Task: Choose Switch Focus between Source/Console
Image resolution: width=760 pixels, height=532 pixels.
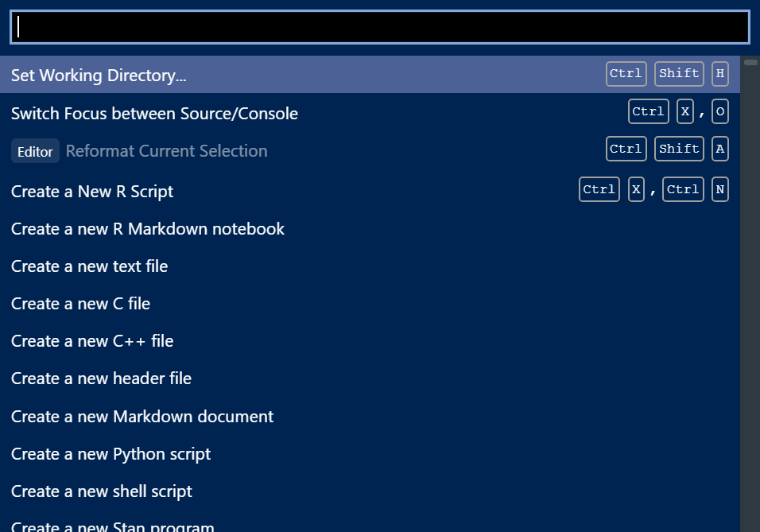Action: point(370,112)
